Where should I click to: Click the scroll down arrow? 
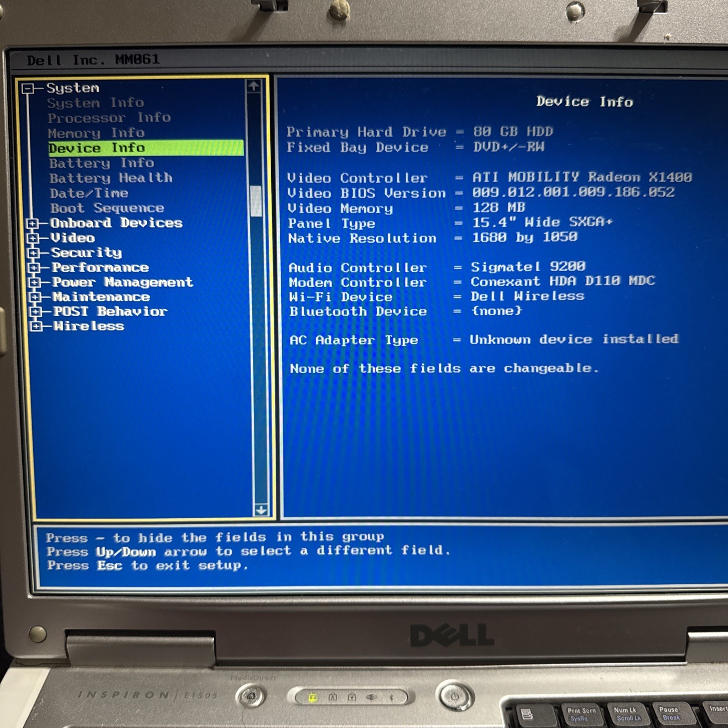point(261,510)
